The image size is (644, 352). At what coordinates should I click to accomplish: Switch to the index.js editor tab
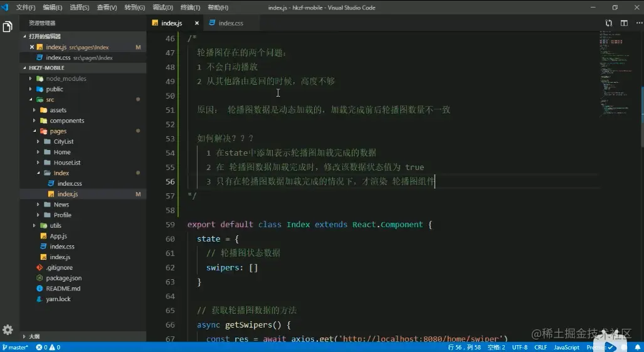[x=172, y=23]
